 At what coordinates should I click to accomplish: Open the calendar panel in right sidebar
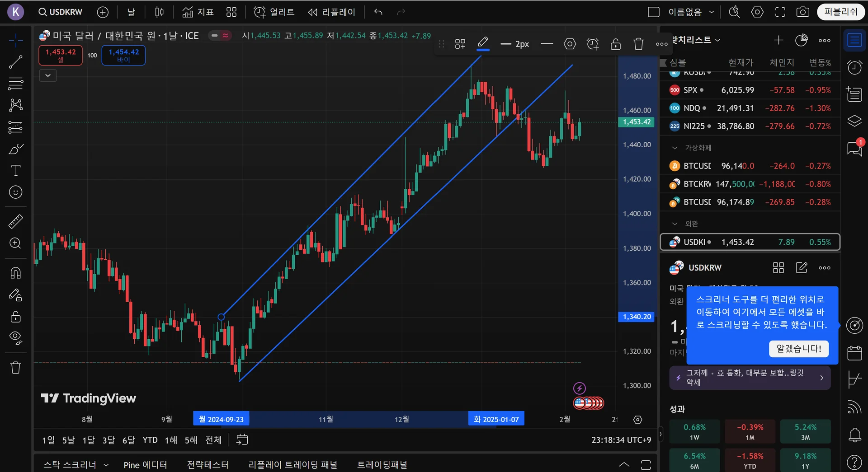click(854, 353)
